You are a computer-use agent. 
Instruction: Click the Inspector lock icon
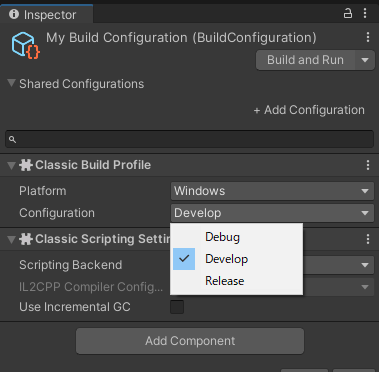pyautogui.click(x=348, y=14)
